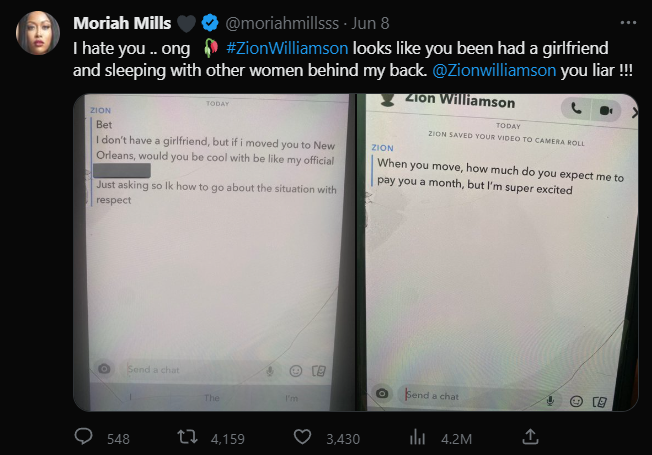The image size is (652, 455).
Task: Tap the emoji smiley icon in right chat
Action: point(576,401)
